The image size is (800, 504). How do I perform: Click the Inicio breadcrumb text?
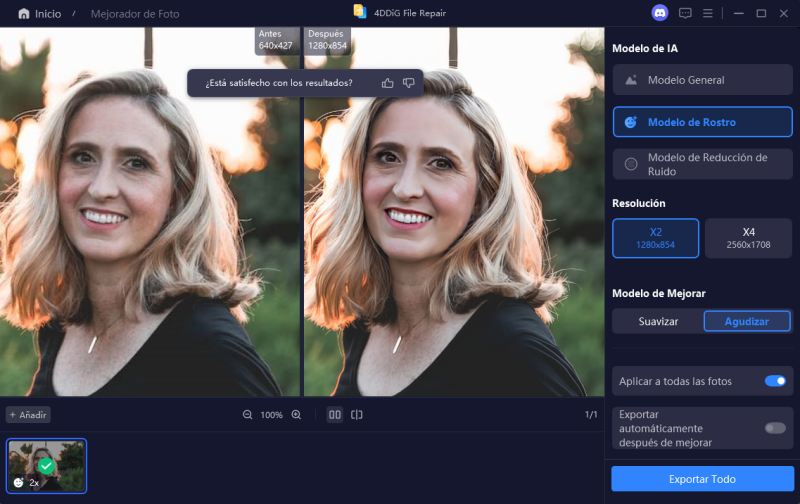(x=48, y=14)
